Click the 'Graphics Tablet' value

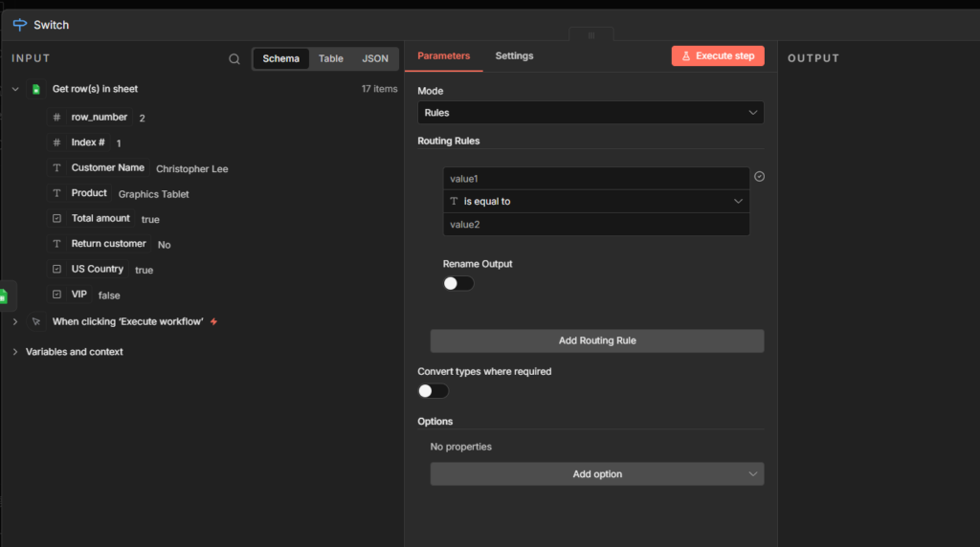(x=154, y=194)
